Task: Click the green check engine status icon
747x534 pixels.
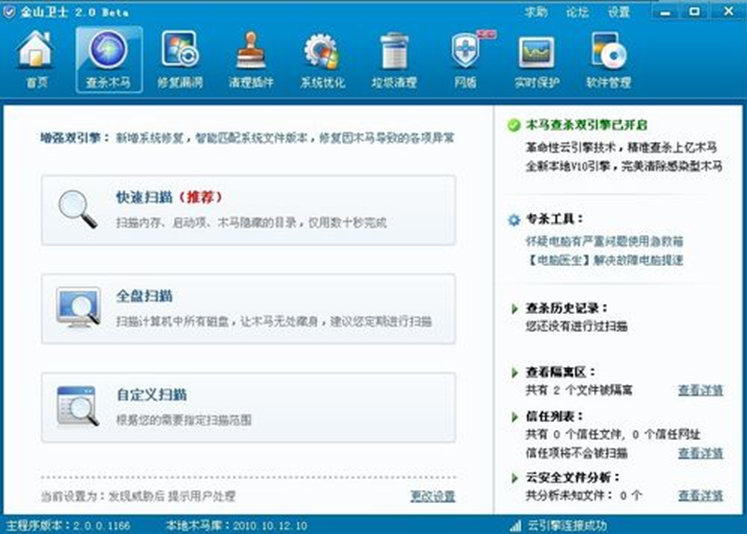Action: [514, 126]
